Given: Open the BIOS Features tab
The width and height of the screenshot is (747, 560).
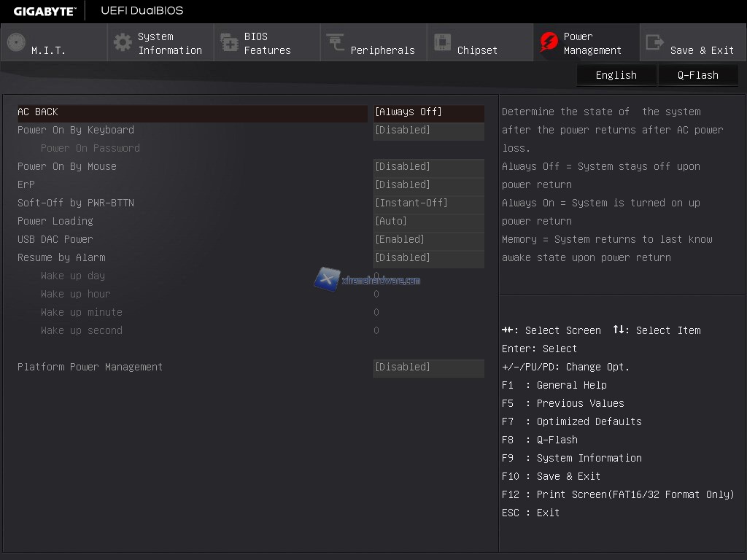Looking at the screenshot, I should pos(267,43).
